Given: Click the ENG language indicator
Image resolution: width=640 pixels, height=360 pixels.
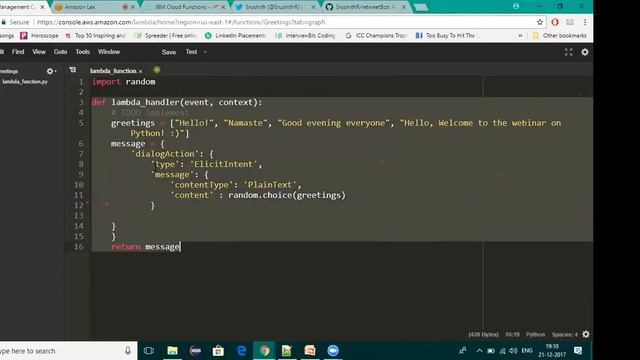Looking at the screenshot, I should click(527, 351).
